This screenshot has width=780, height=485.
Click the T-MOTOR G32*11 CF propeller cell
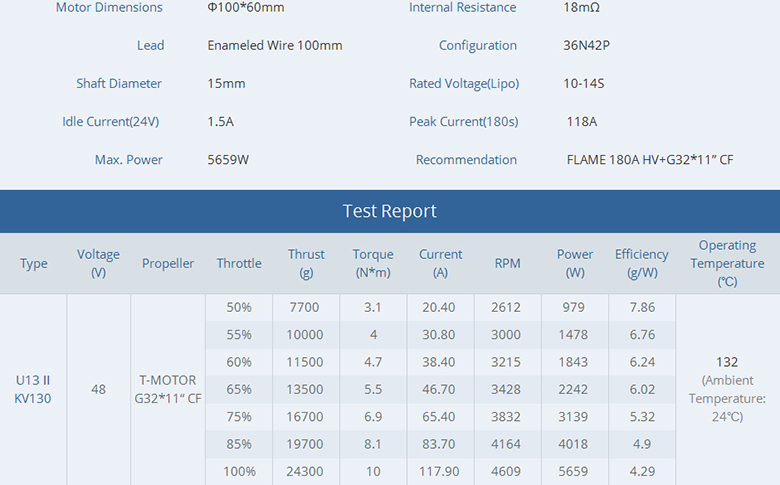click(x=168, y=389)
